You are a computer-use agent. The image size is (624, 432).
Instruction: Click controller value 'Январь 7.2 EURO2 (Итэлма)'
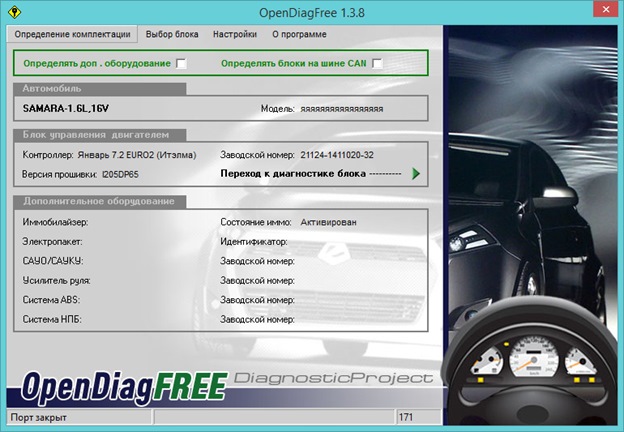pyautogui.click(x=137, y=155)
